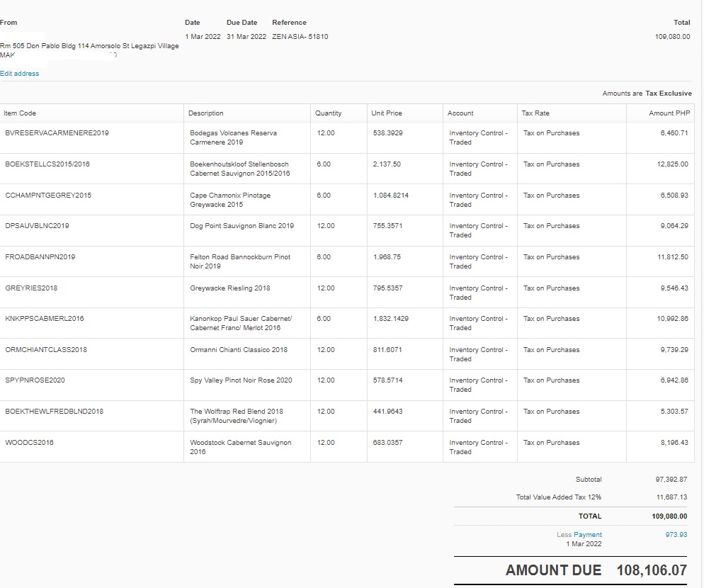Click unit price 795.5357
704x588 pixels.
point(387,288)
